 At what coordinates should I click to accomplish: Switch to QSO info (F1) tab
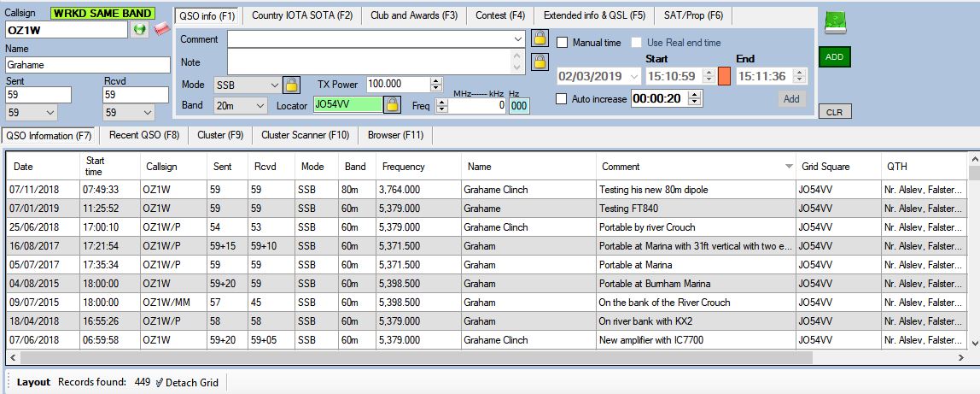click(x=207, y=16)
